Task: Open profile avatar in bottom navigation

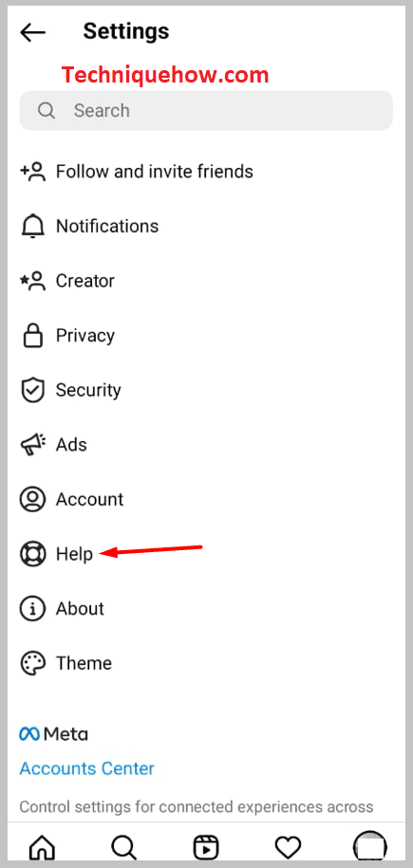Action: (x=369, y=847)
